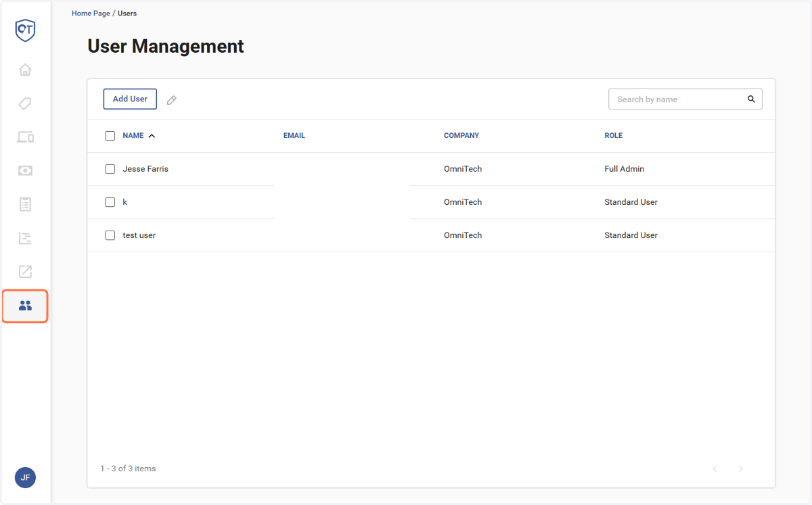Sort by the COMPANY column header

click(461, 136)
